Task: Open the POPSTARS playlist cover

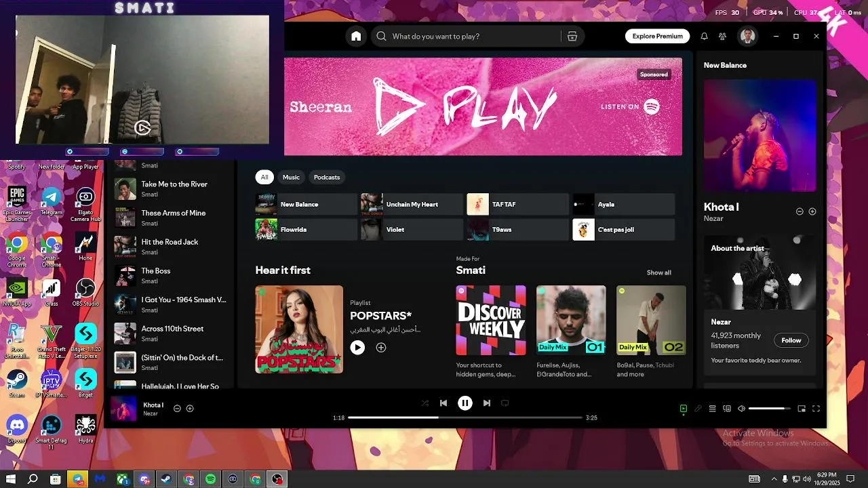Action: pyautogui.click(x=299, y=329)
